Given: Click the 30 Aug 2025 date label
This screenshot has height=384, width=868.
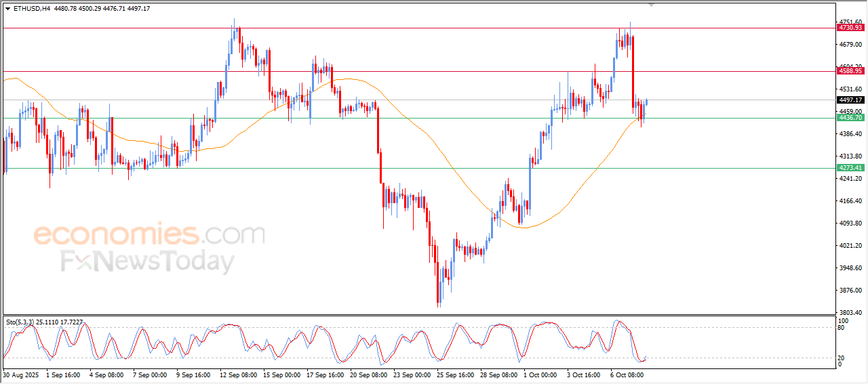Looking at the screenshot, I should click(20, 374).
